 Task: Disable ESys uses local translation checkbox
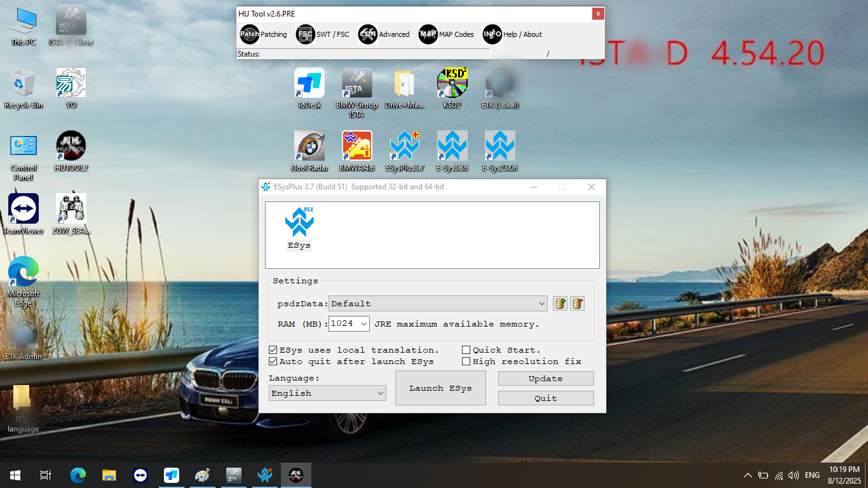273,350
